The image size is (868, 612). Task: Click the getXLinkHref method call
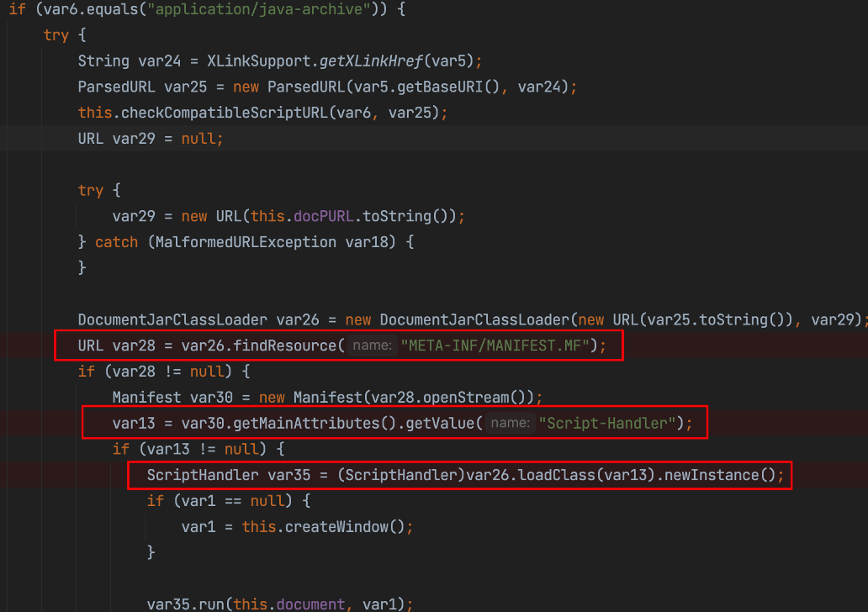point(372,61)
